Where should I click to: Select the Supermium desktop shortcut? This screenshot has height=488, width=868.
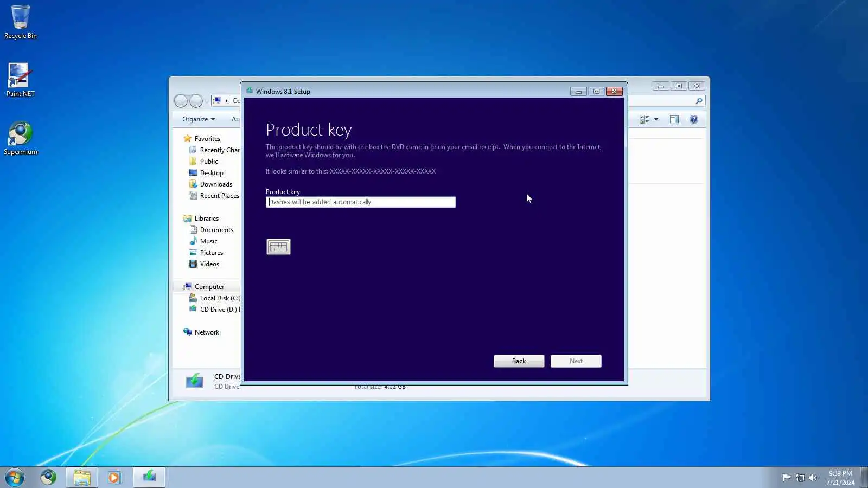click(21, 138)
